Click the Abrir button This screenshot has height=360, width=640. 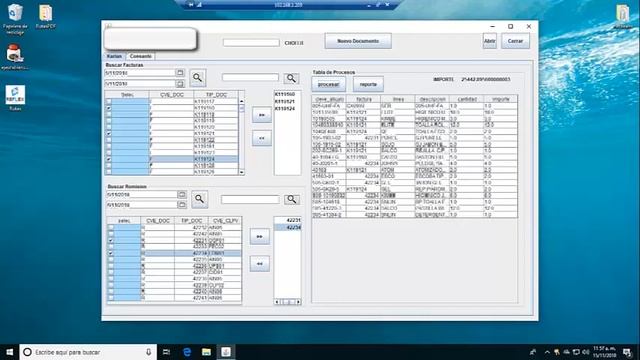coord(490,41)
